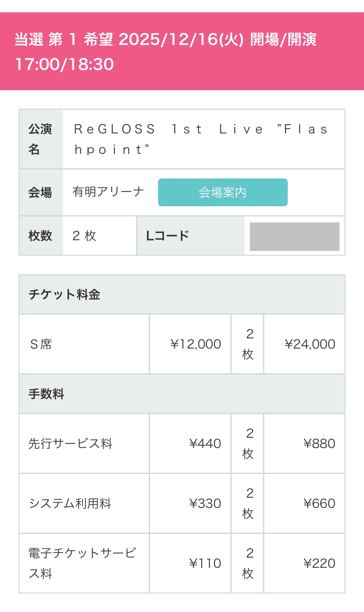Select the チケット料金 section header

point(65,294)
